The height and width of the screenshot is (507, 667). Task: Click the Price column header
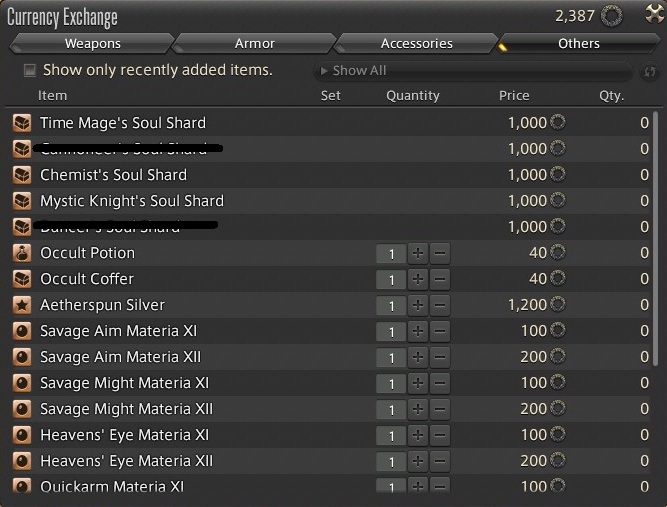(x=514, y=95)
